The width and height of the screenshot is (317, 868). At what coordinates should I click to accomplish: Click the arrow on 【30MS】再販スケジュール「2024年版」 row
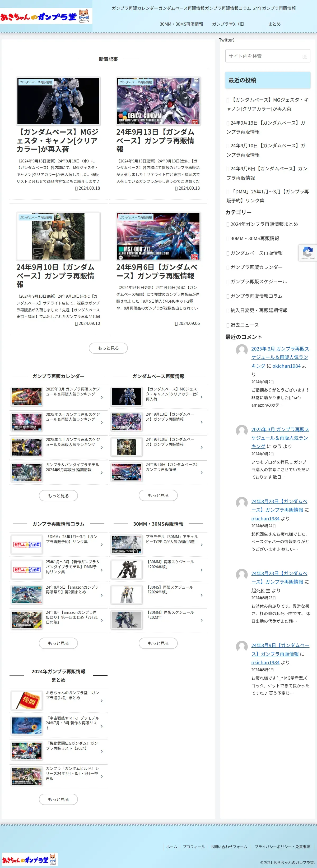pyautogui.click(x=202, y=595)
